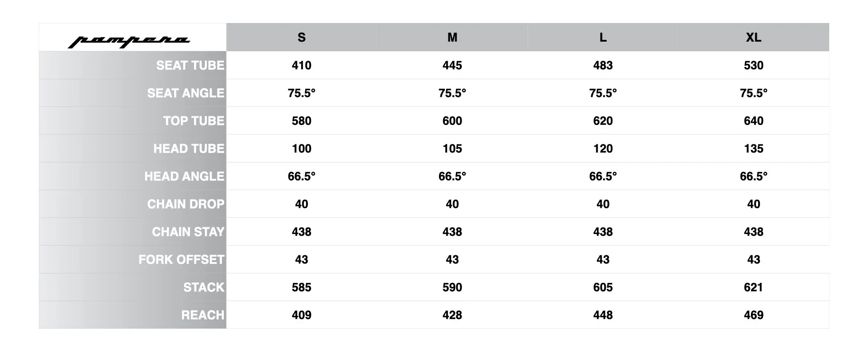
Task: Click the SEAT TUBE row label
Action: [x=190, y=65]
